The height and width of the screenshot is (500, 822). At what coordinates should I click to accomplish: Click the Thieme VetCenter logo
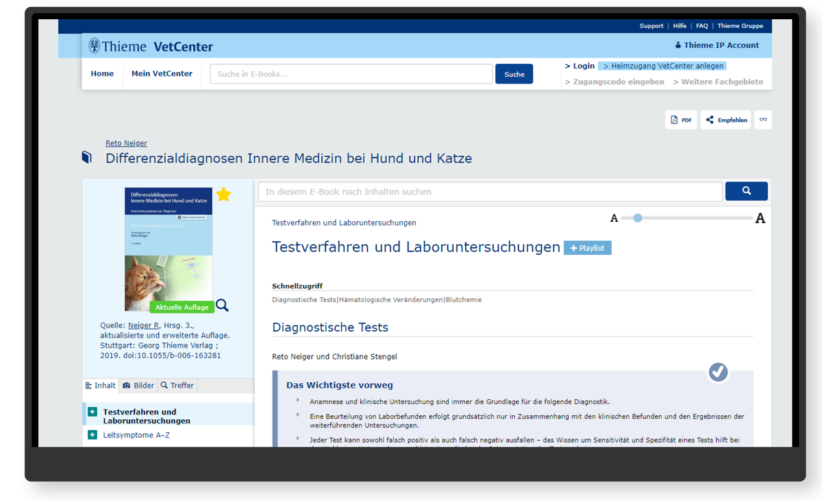[150, 47]
